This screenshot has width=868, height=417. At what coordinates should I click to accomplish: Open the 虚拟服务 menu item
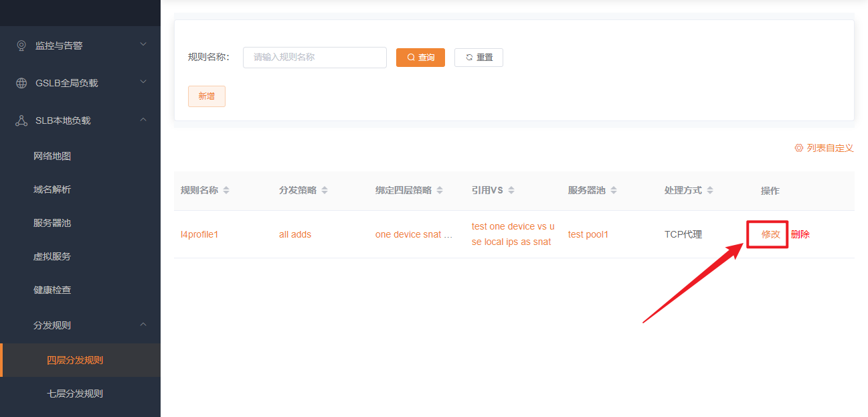point(52,256)
